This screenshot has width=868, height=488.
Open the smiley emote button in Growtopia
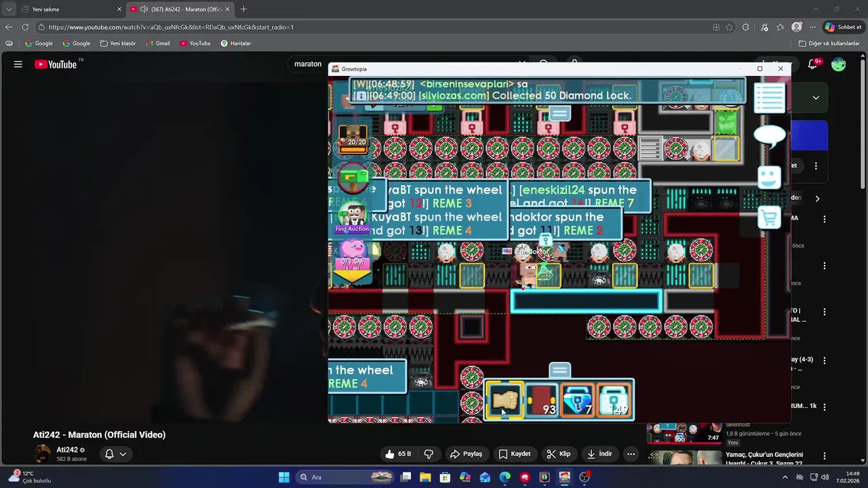(769, 178)
